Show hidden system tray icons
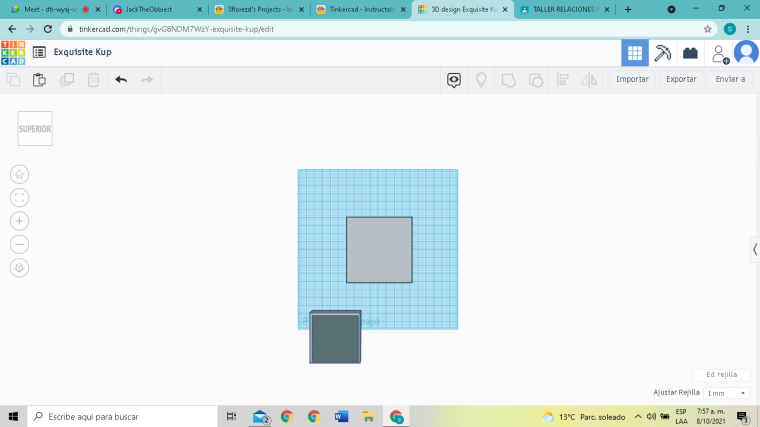Screen dimensions: 760x427 [x=638, y=417]
